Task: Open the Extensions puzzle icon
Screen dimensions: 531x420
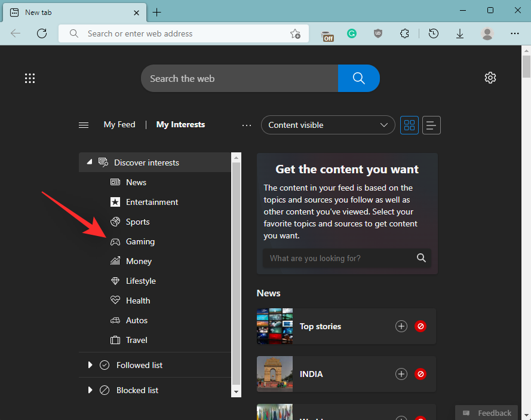Action: [404, 33]
